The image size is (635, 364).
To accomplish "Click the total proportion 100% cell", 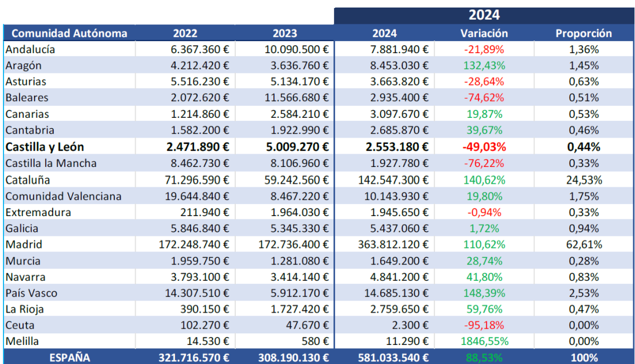I will (584, 358).
